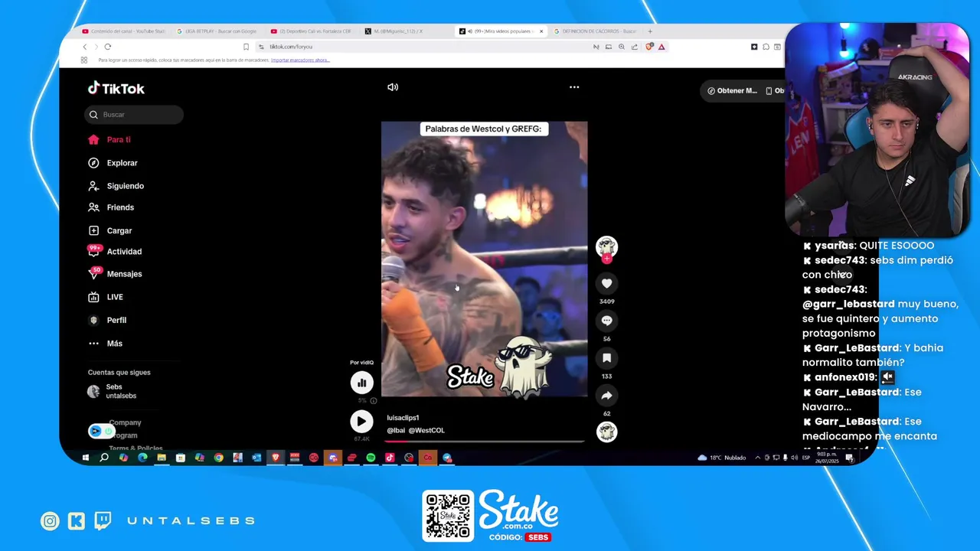
Task: Click vidIQ info circle icon
Action: coord(374,401)
